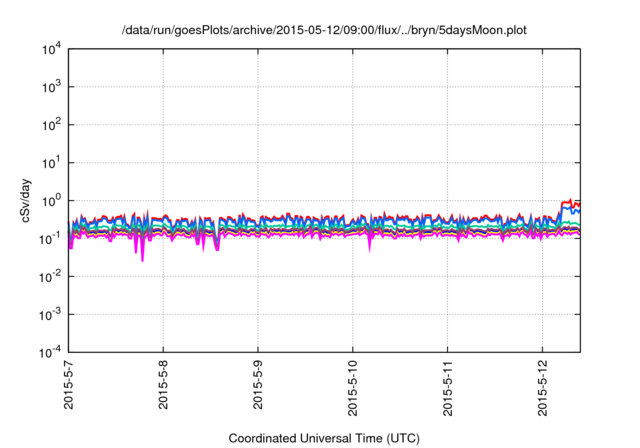Screen dimensions: 640x448
Task: Select the 2015-5-10 date tick label
Action: tap(353, 388)
